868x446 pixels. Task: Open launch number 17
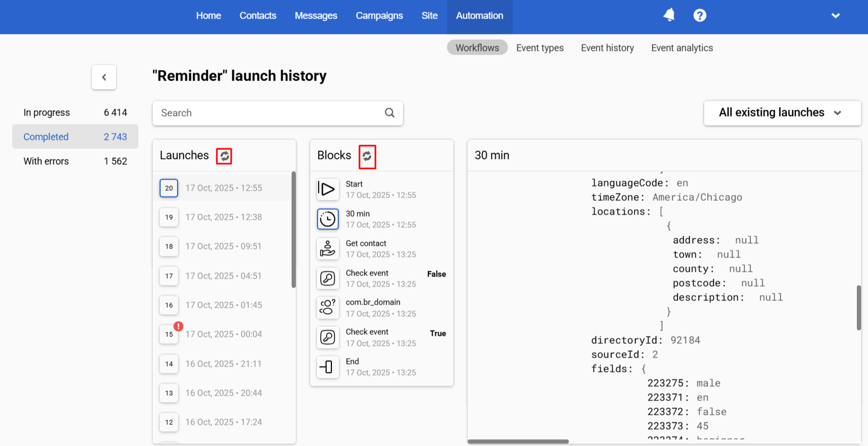pyautogui.click(x=169, y=276)
